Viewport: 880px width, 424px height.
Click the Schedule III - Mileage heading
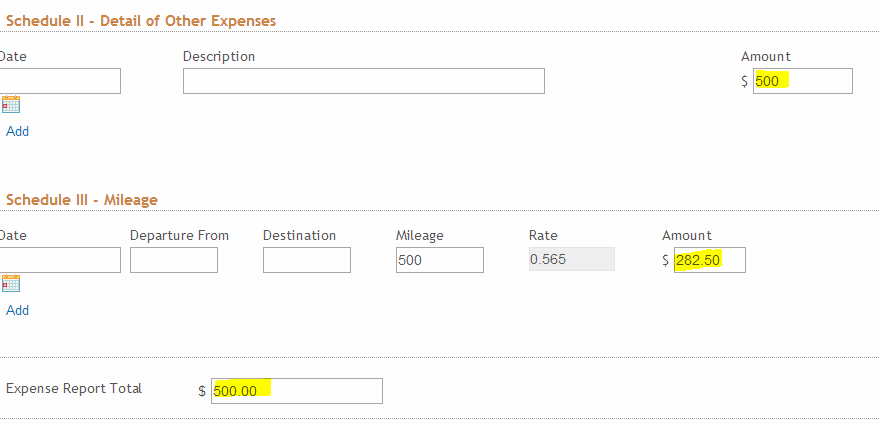(x=82, y=199)
